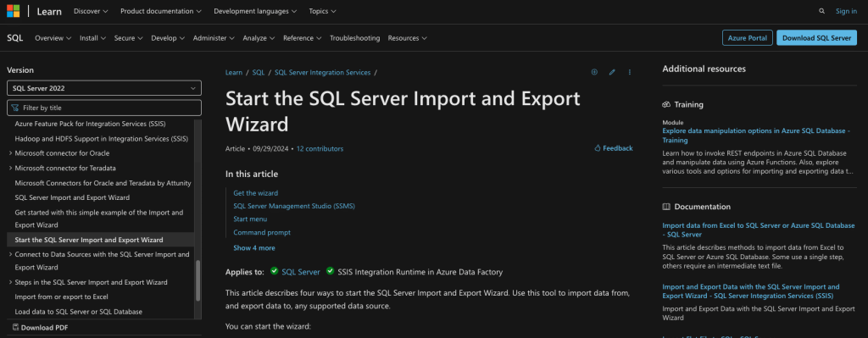Click the Microsoft logo icon
The image size is (868, 338).
(x=13, y=11)
